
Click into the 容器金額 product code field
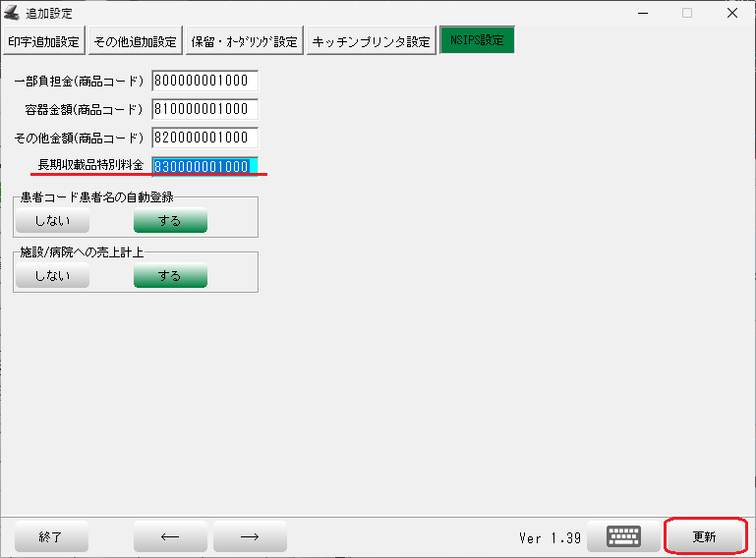(x=204, y=109)
